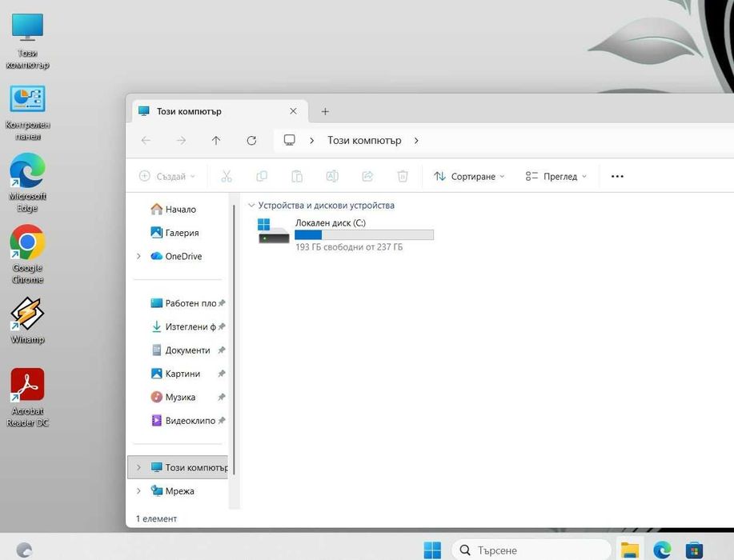
Task: Collapse Устройства и дискови устройства group
Action: pos(251,206)
